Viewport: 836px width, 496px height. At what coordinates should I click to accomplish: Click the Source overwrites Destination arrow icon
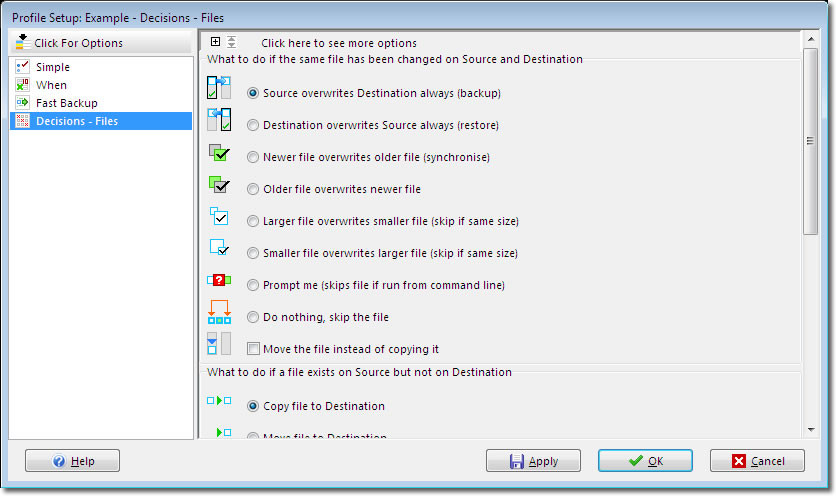click(x=219, y=87)
